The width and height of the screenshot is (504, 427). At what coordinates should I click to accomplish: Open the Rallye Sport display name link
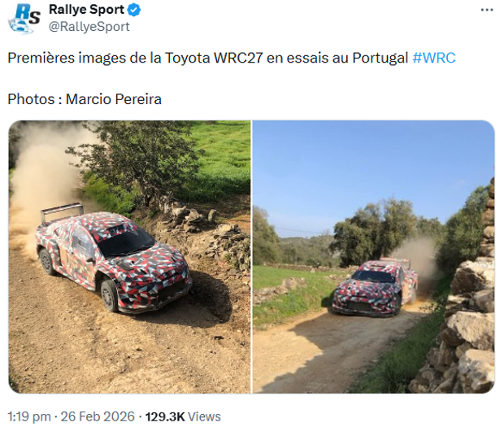click(x=86, y=11)
